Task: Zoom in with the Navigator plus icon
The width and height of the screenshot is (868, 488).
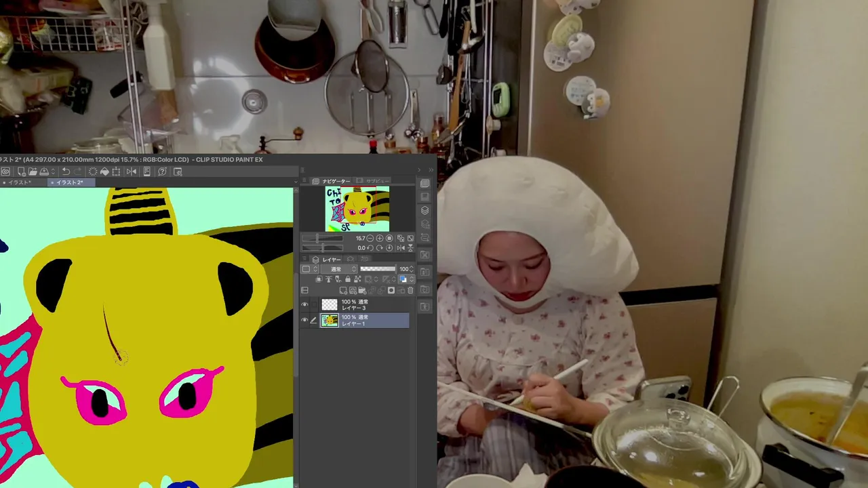Action: coord(380,238)
